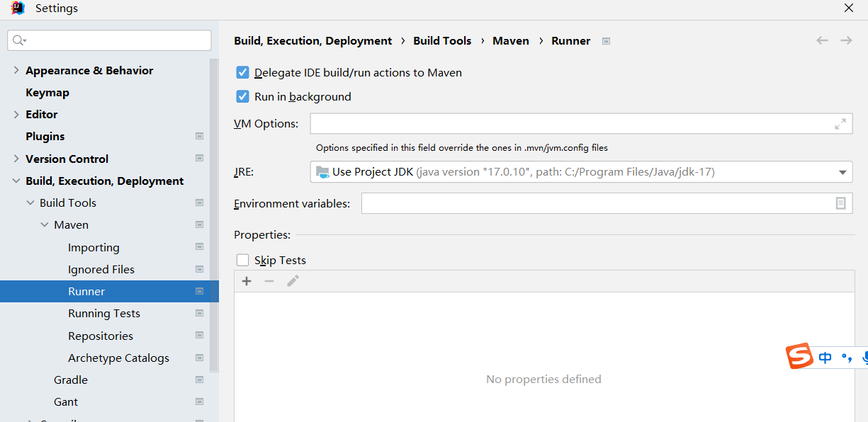Enable the Skip Tests checkbox
The image size is (868, 422).
[242, 260]
